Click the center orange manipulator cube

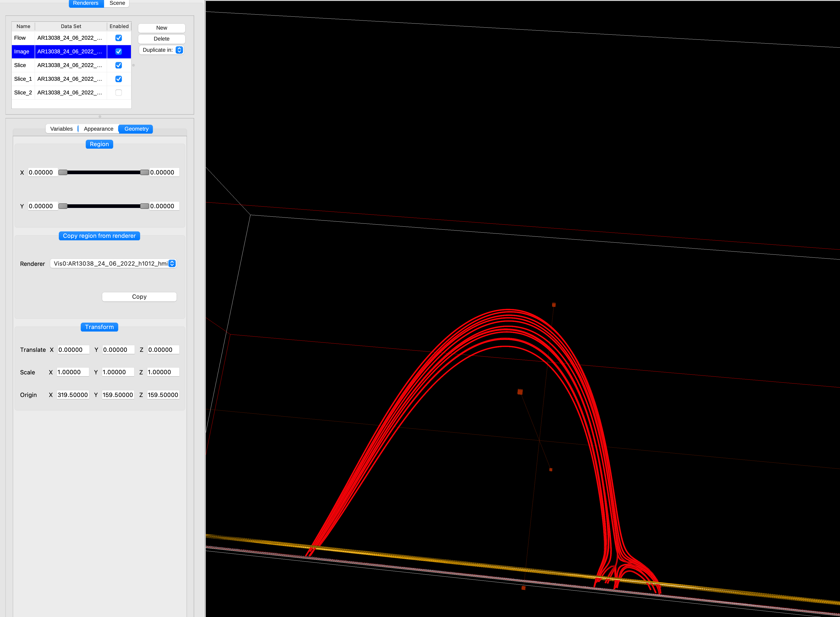click(x=520, y=392)
